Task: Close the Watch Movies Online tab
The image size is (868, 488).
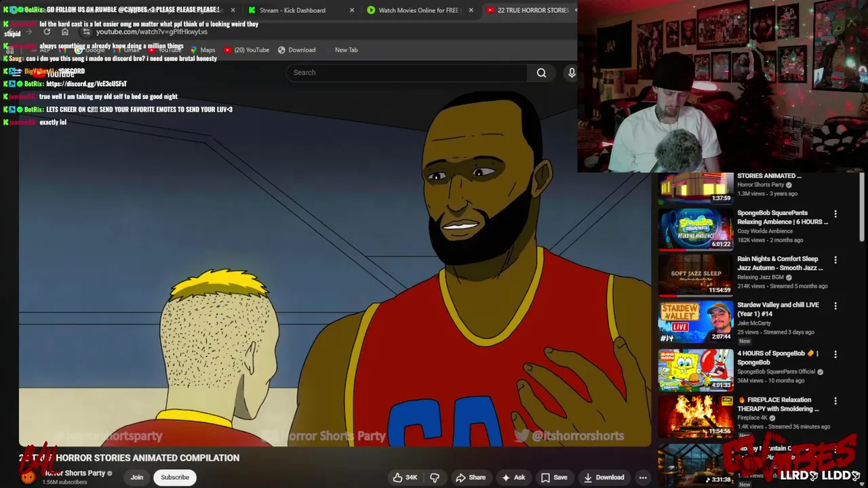Action: click(x=471, y=10)
